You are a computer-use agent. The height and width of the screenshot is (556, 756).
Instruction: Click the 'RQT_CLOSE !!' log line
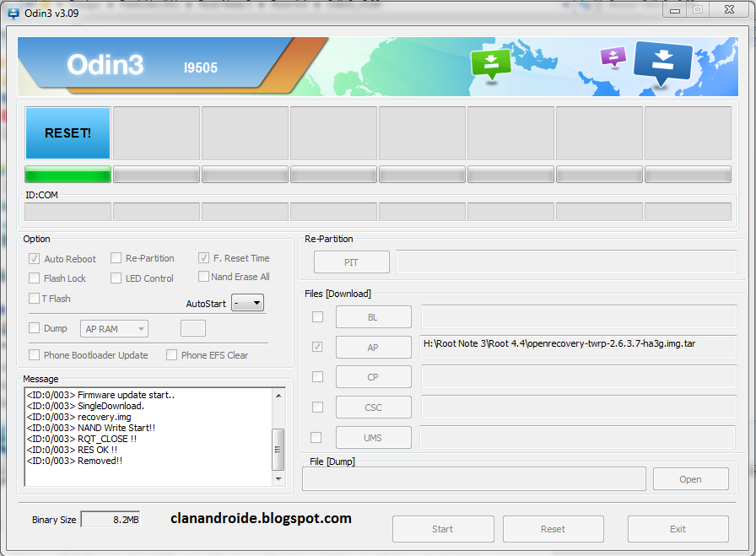pyautogui.click(x=82, y=439)
